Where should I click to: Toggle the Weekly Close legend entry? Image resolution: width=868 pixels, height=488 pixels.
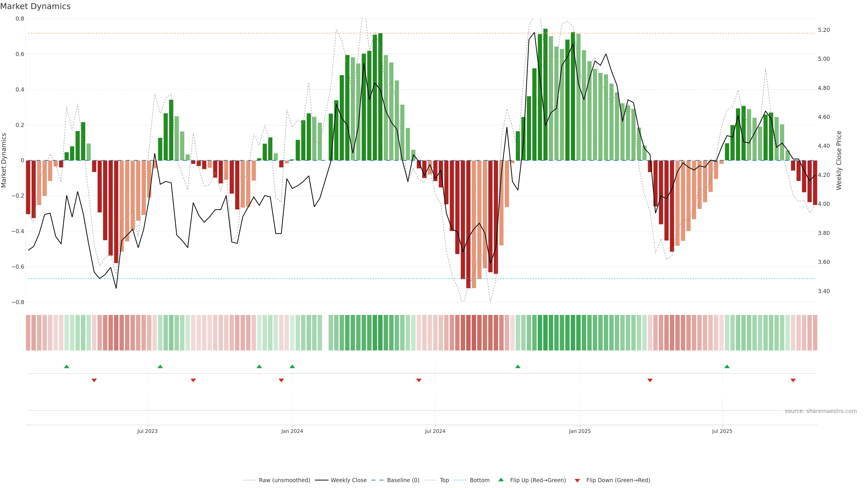click(x=348, y=480)
